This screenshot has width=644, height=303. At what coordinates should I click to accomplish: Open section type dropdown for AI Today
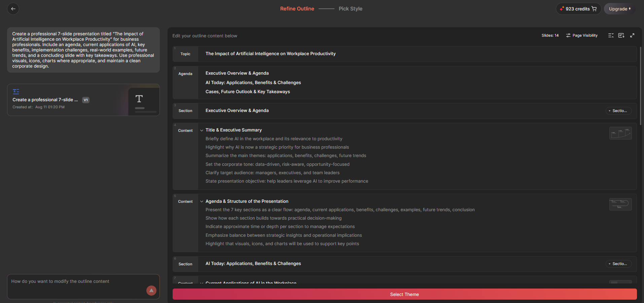click(x=618, y=264)
